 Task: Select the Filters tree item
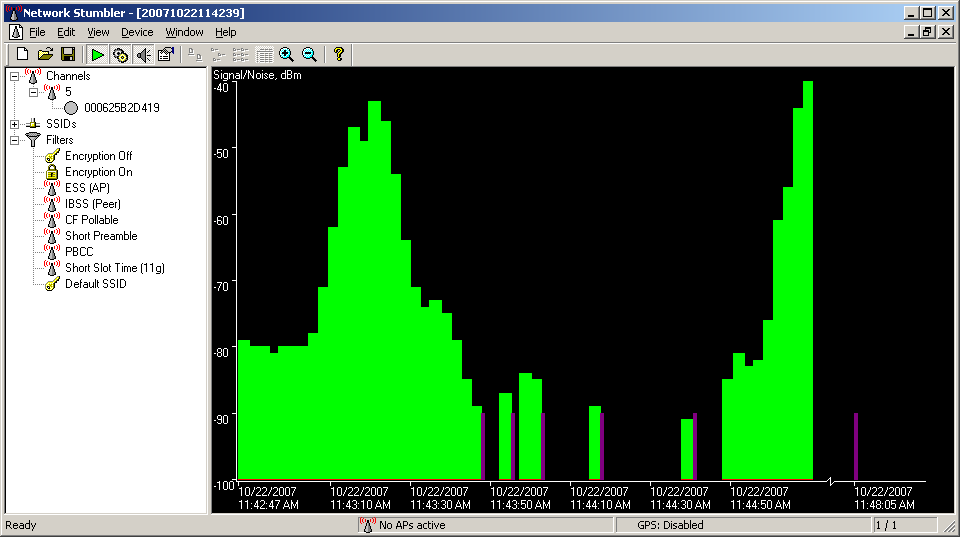pyautogui.click(x=59, y=140)
